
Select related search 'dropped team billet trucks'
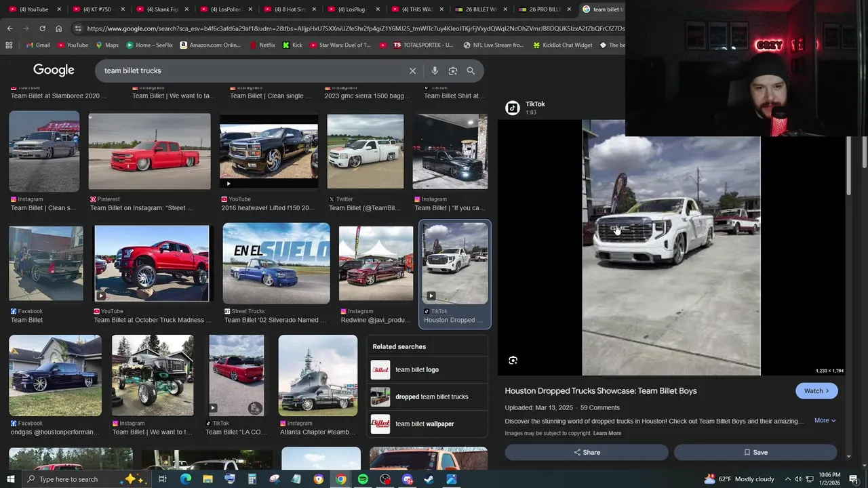click(x=427, y=396)
